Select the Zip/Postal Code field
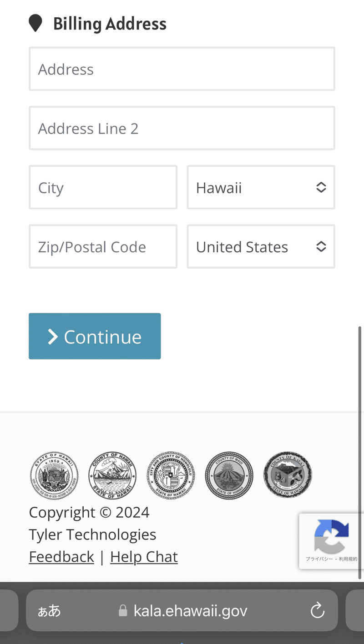 coord(103,246)
